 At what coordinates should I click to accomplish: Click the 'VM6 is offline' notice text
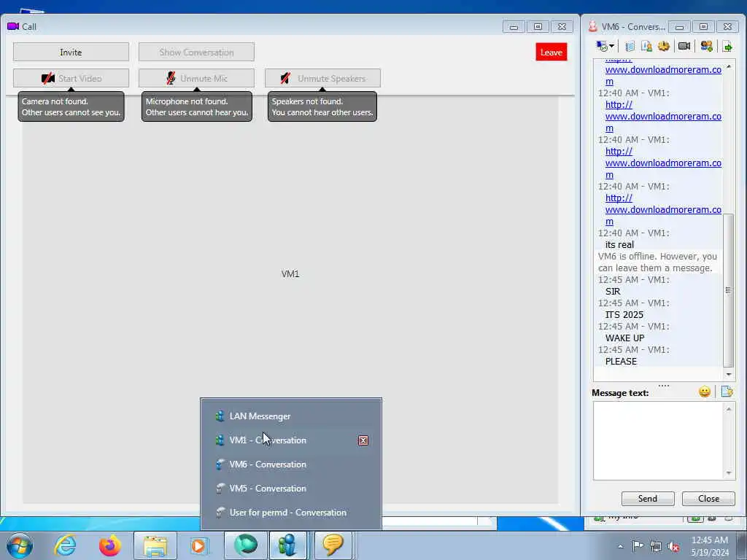(657, 262)
